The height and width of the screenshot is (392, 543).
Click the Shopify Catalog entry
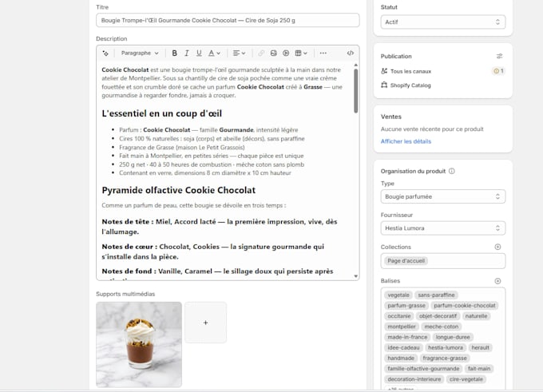coord(410,85)
